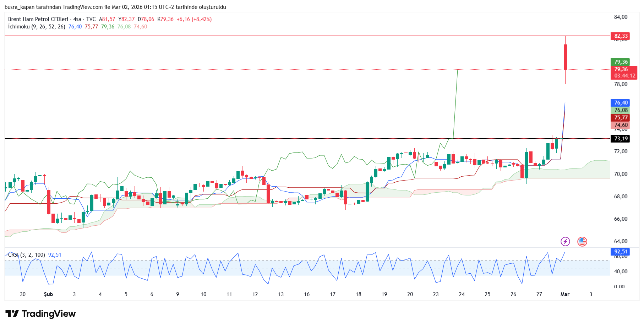Click the blue CRSI 92,51 value label
The width and height of the screenshot is (644, 327).
pyautogui.click(x=621, y=252)
